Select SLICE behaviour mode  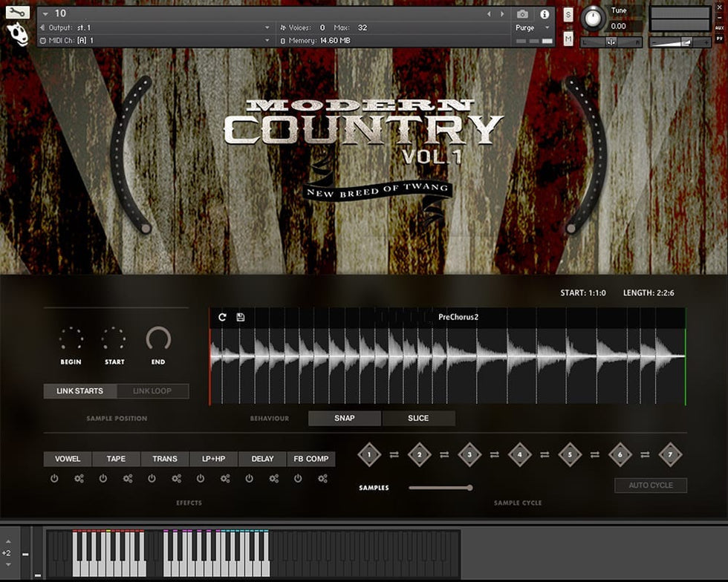click(x=418, y=418)
